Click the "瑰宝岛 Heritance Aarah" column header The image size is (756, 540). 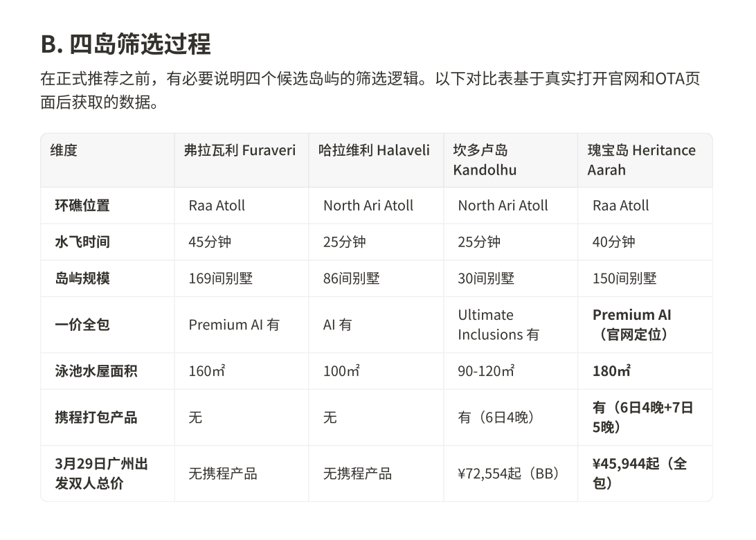pos(641,160)
